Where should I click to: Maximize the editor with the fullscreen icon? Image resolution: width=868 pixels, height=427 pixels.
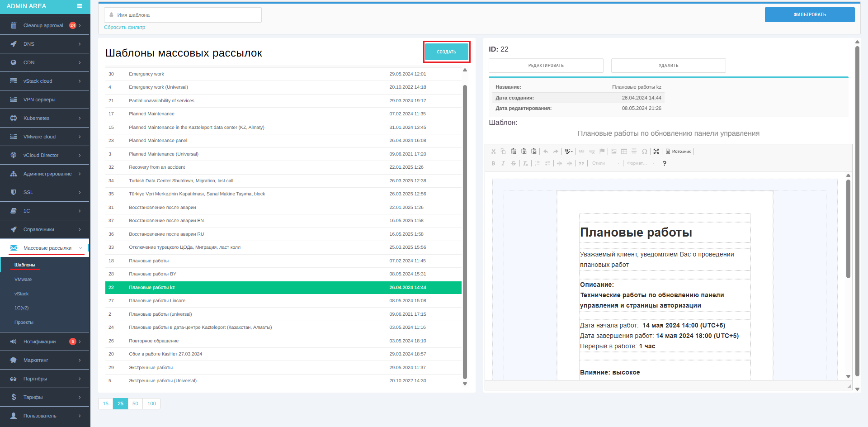pos(656,152)
